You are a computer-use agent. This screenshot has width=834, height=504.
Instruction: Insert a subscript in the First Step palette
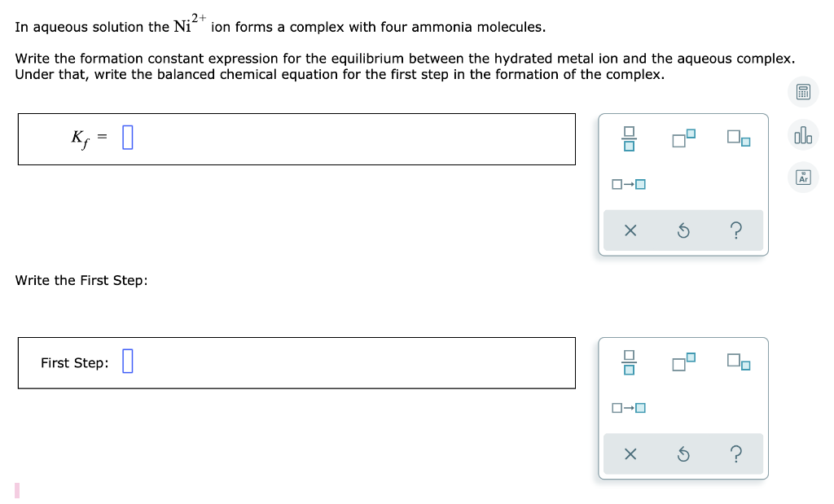[738, 362]
